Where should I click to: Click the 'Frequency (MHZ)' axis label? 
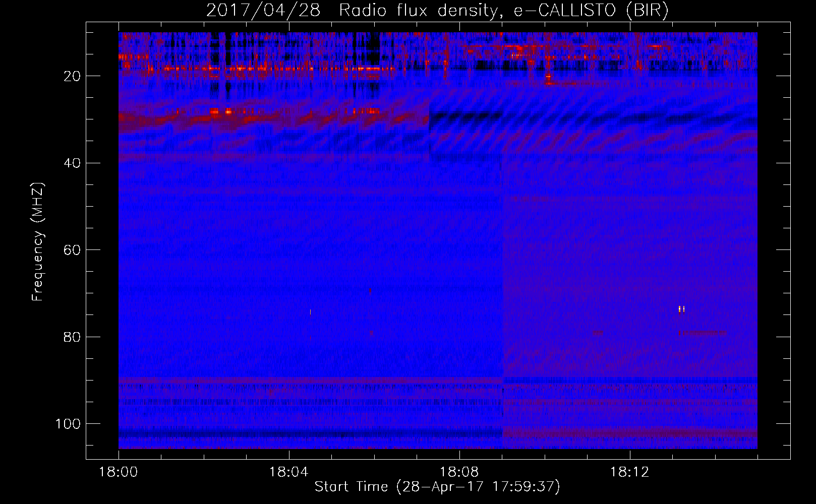(x=38, y=242)
